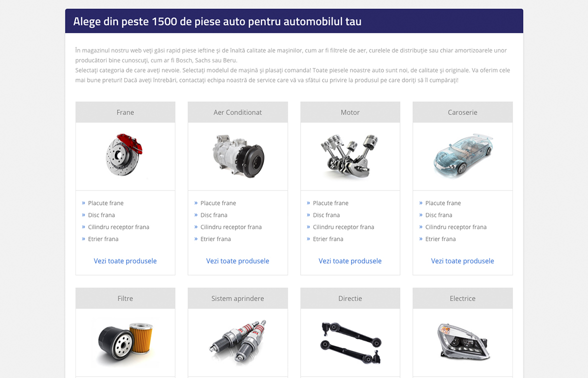
Task: Follow Vezi toate produsele link in Motor card
Action: 350,261
